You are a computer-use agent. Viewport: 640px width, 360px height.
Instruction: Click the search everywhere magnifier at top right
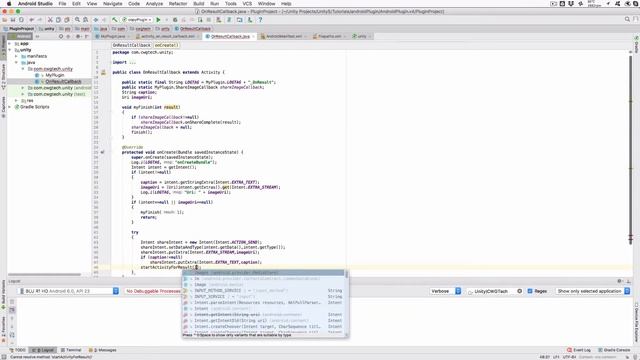pos(627,19)
